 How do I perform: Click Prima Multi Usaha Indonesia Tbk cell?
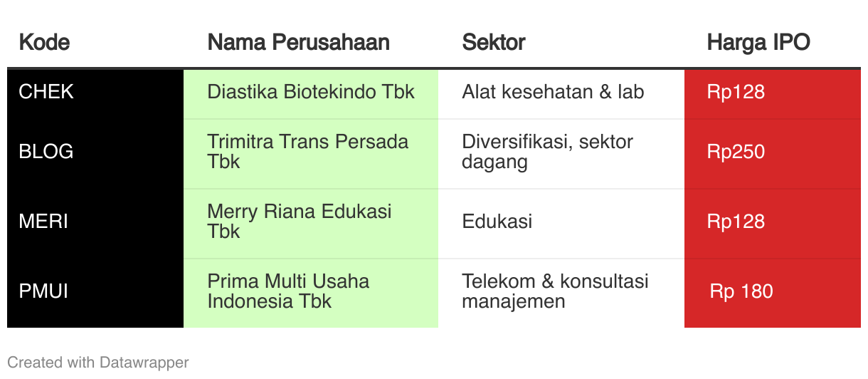tap(288, 291)
